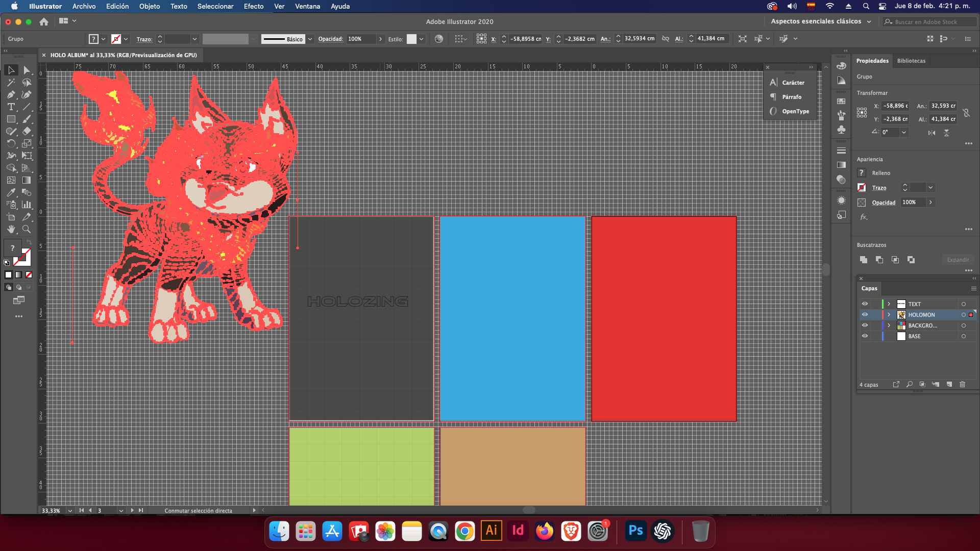The width and height of the screenshot is (980, 551).
Task: Click the Propiedades tab in panel
Action: pos(872,61)
